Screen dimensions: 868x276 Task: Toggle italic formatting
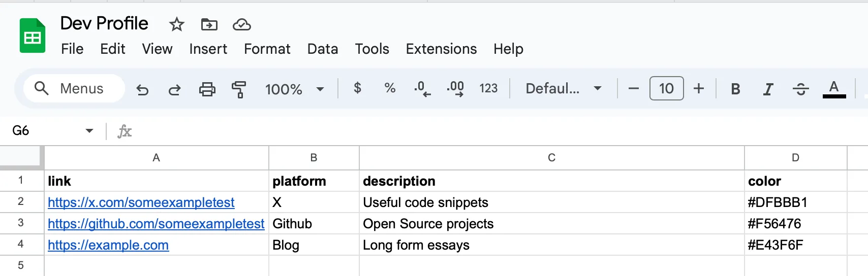[x=768, y=89]
